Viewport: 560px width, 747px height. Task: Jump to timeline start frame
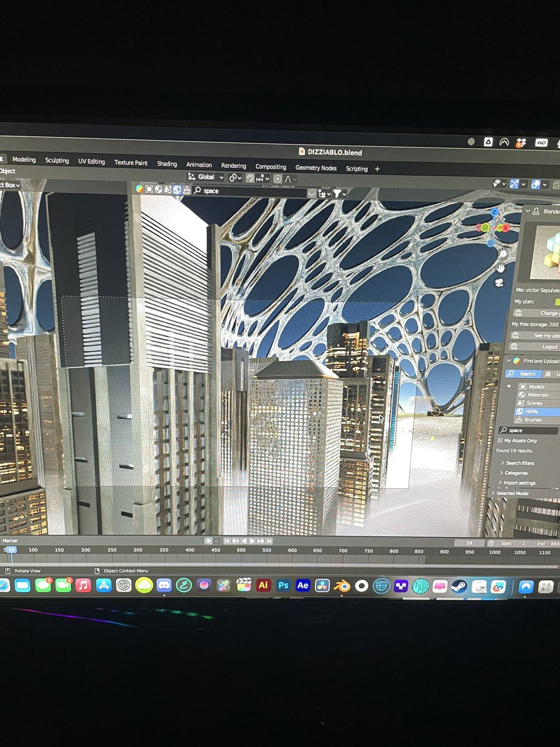coord(227,540)
